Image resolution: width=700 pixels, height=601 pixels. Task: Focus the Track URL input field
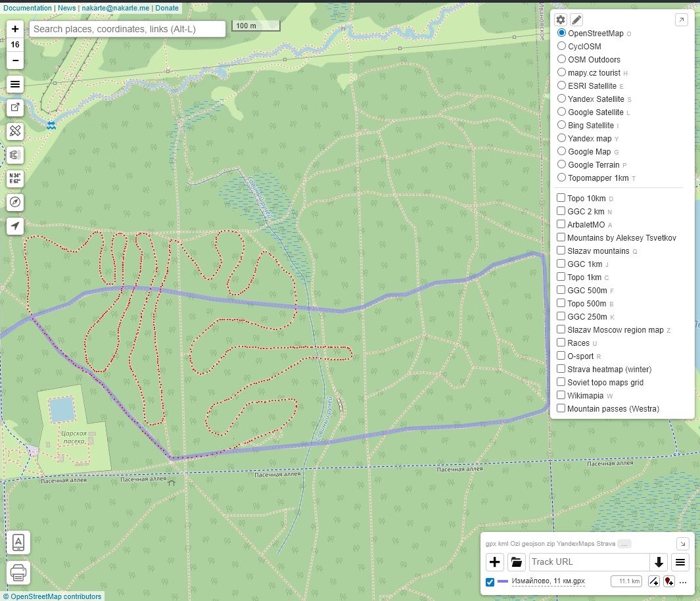click(589, 562)
